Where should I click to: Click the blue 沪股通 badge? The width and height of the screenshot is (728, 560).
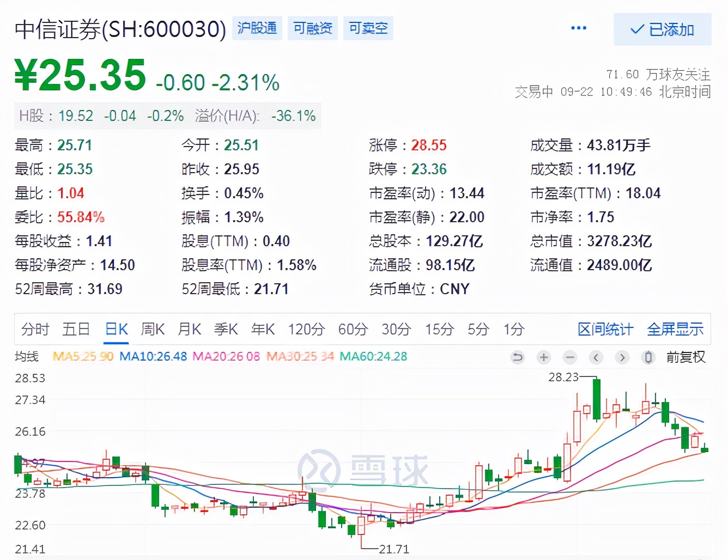point(257,28)
